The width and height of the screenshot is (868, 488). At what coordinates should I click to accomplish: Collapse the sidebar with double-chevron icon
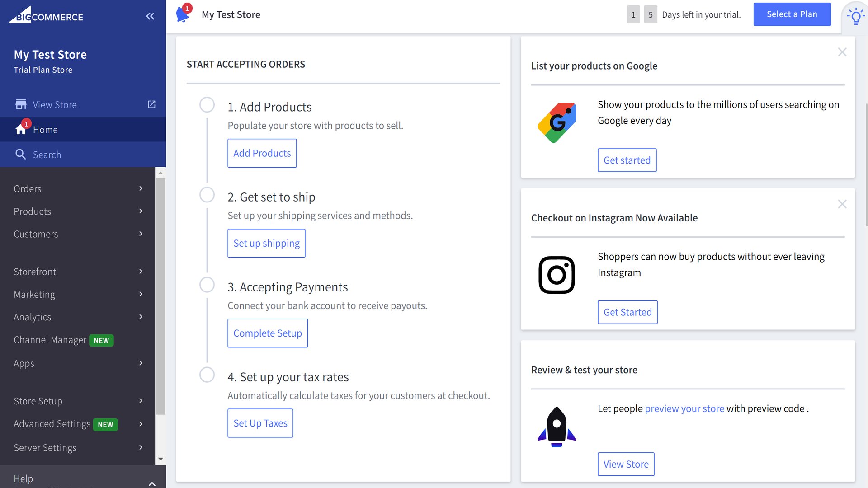[x=150, y=16]
